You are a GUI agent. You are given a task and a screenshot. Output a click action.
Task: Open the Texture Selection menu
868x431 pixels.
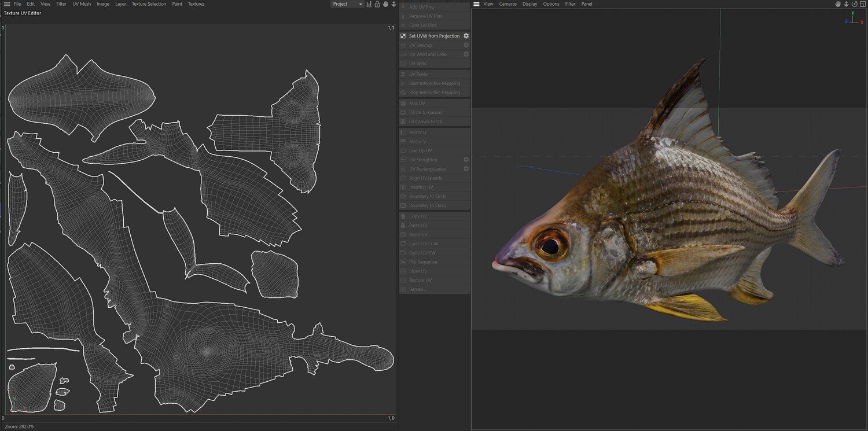click(149, 4)
